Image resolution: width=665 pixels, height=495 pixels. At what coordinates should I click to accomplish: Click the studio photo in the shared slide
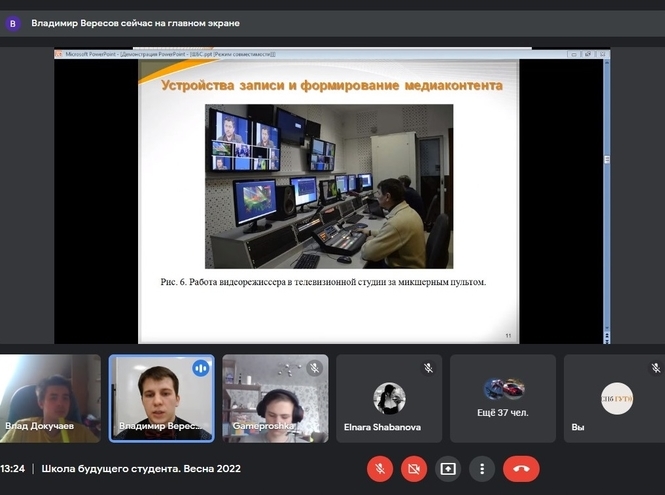click(x=329, y=186)
